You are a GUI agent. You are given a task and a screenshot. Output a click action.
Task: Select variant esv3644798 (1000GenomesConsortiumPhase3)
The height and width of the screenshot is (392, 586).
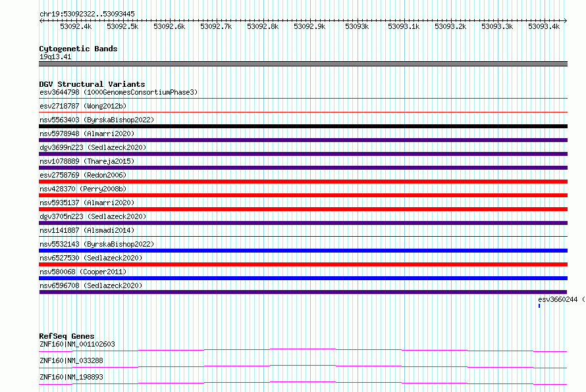pos(119,92)
